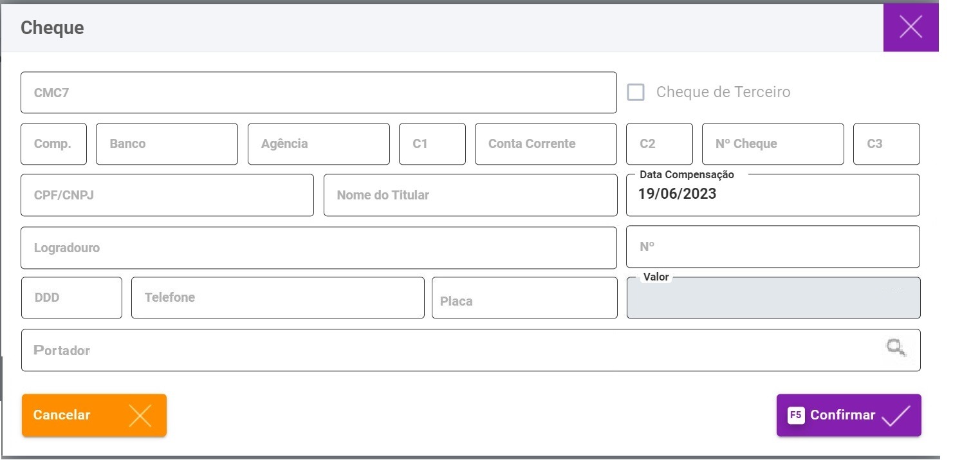The image size is (980, 460).
Task: Select the Banco input field
Action: click(x=167, y=144)
